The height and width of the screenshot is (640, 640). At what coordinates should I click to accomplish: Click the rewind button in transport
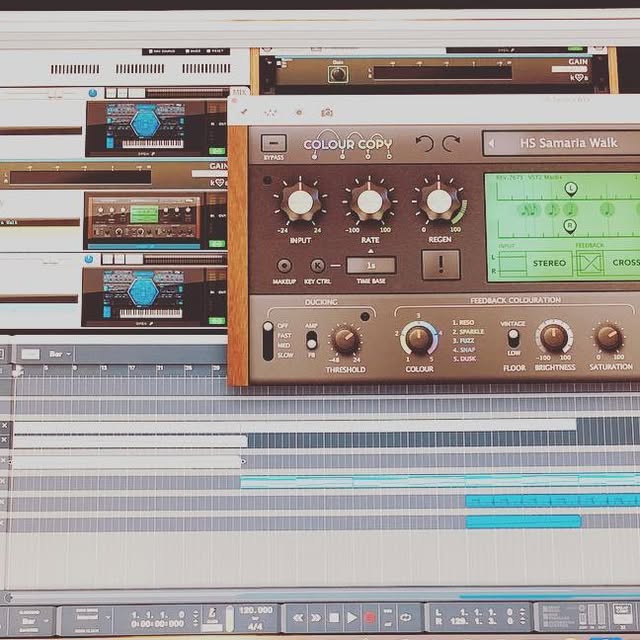pos(298,618)
